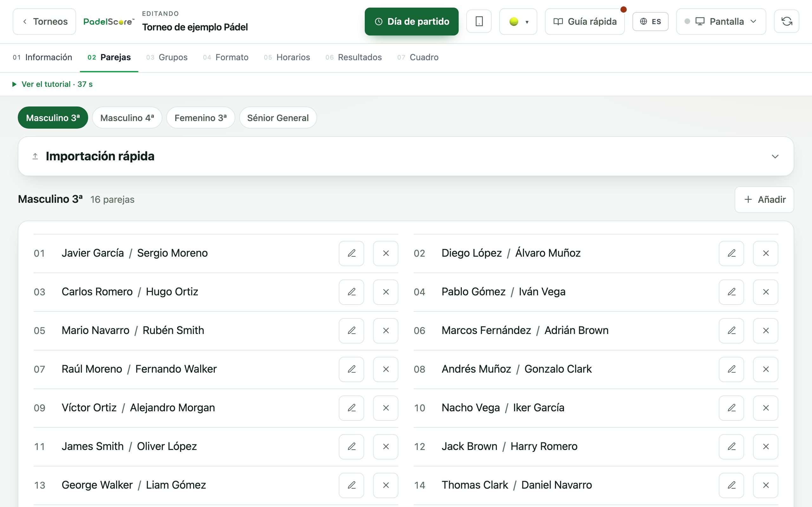This screenshot has width=812, height=507.
Task: Delete pair 07 Raúl Moreno / Fernando Walker
Action: (385, 369)
